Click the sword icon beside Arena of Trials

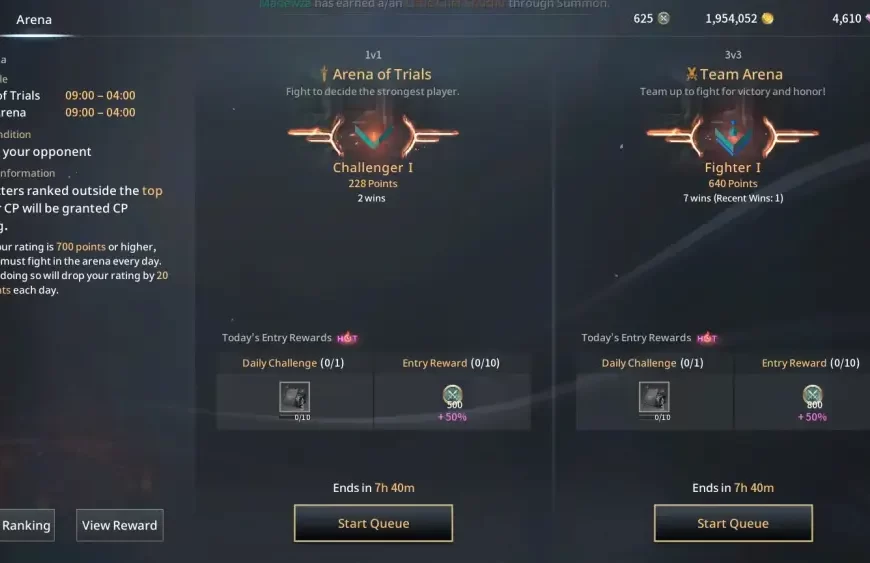click(324, 74)
